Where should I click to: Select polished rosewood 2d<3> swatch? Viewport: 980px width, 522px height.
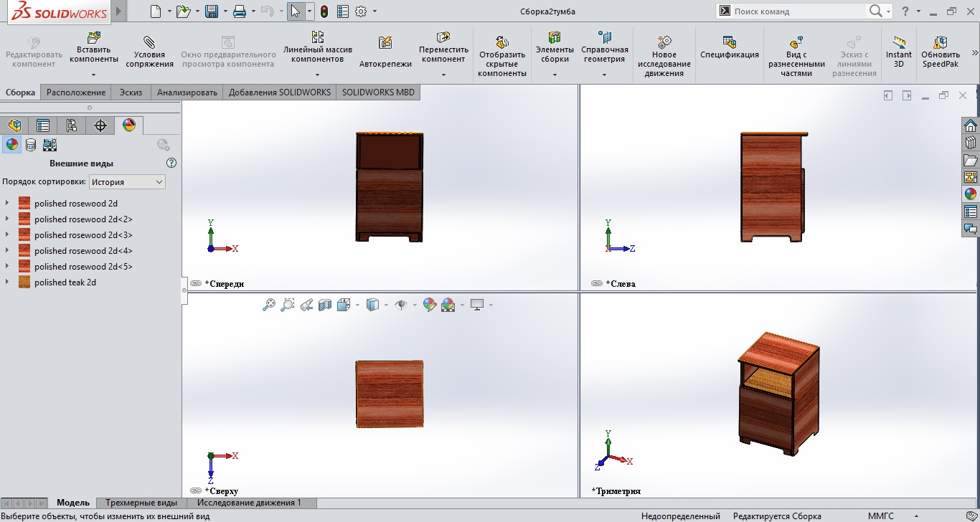(x=24, y=235)
